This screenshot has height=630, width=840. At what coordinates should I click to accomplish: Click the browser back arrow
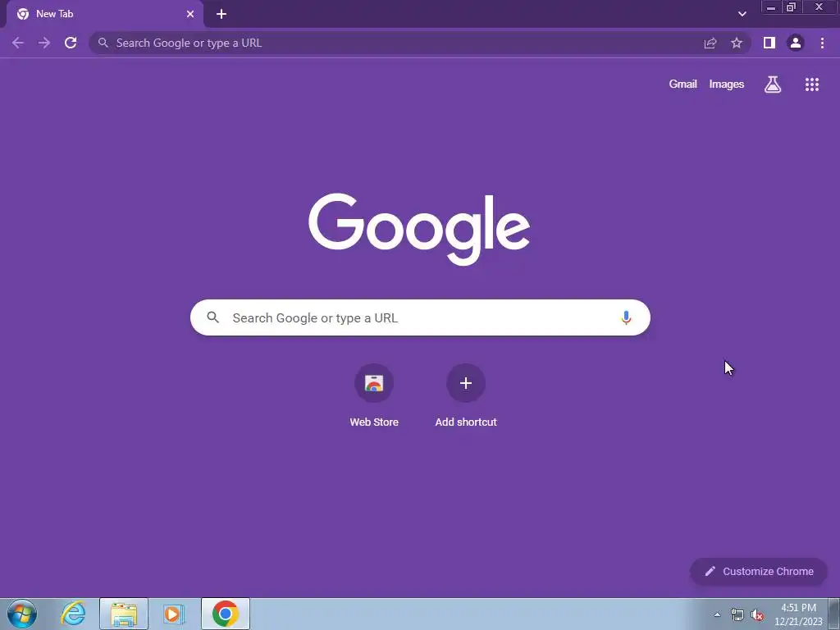click(18, 43)
